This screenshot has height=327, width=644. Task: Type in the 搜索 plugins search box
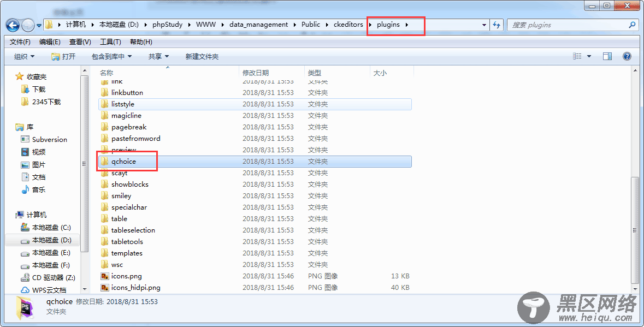click(x=568, y=25)
